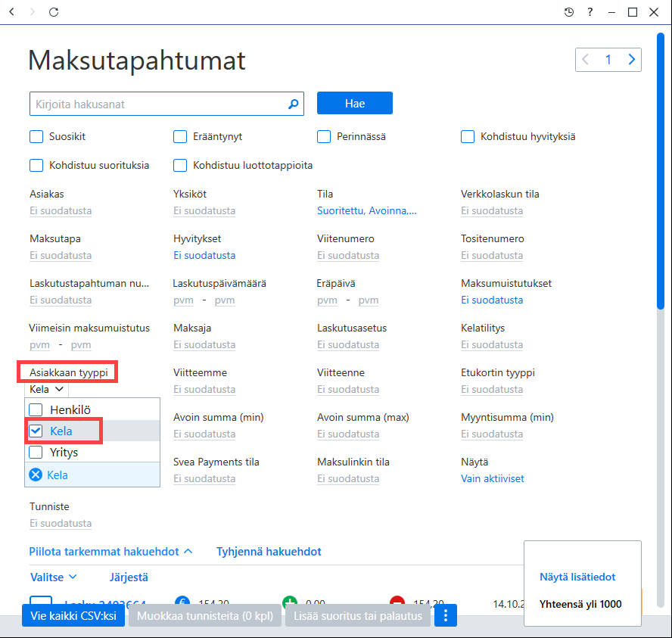Screen dimensions: 672x638
Task: Tick the Perinnässä checkbox
Action: point(324,137)
